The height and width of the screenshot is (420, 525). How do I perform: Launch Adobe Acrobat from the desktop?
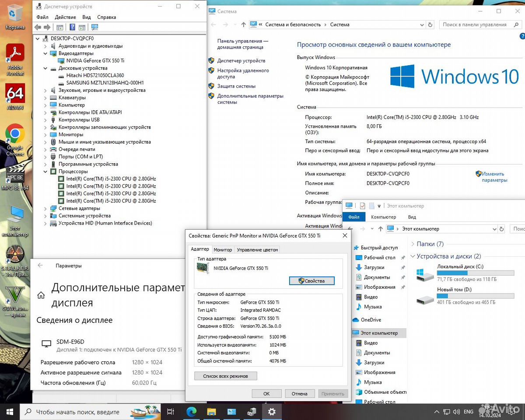[x=15, y=60]
